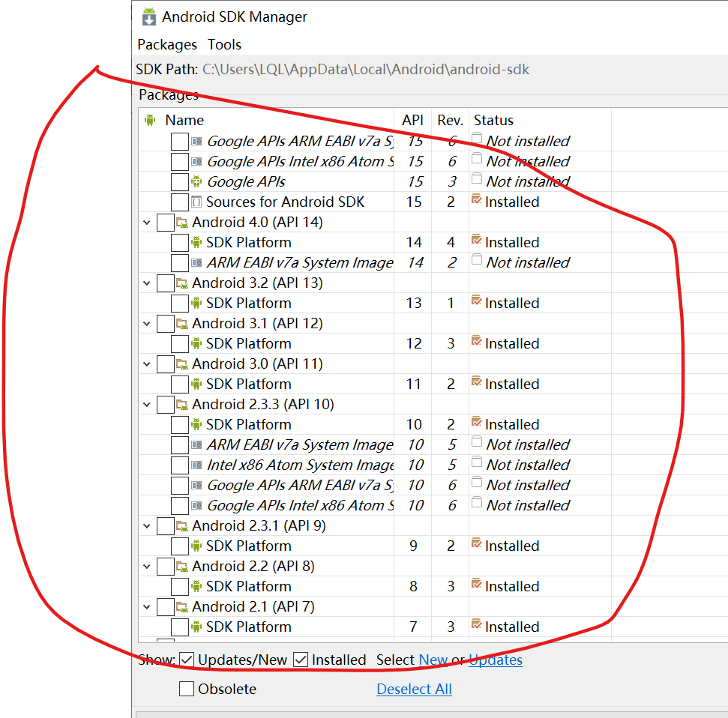Viewport: 728px width, 718px height.
Task: Click folder icon of Android 2.3.3 (API 10)
Action: tap(181, 404)
